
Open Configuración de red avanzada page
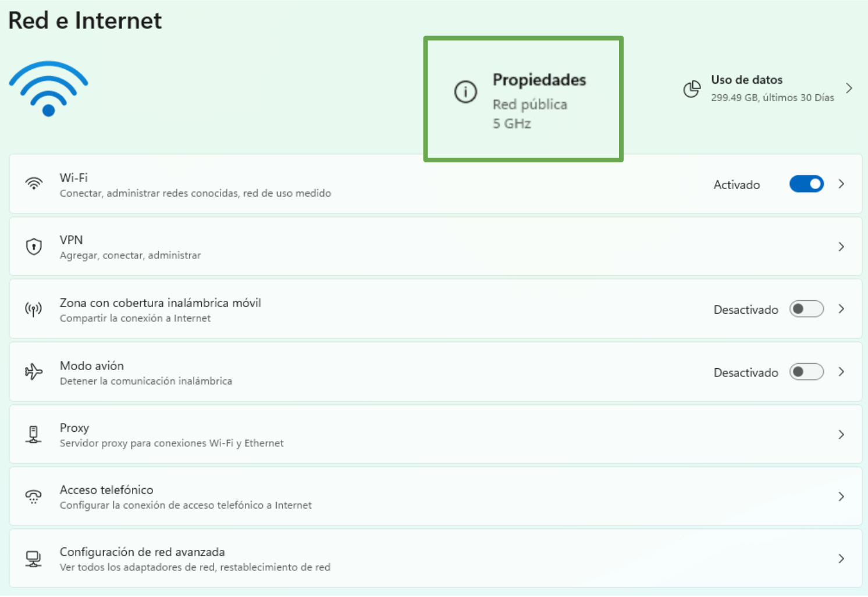tap(841, 559)
